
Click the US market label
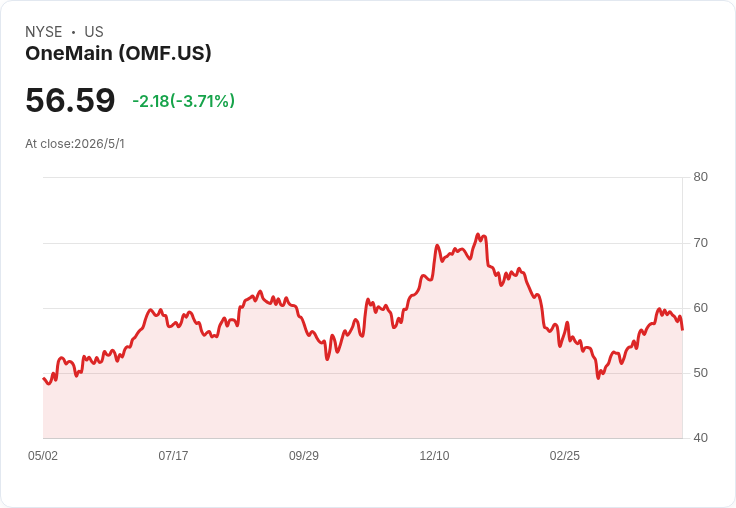pyautogui.click(x=94, y=32)
